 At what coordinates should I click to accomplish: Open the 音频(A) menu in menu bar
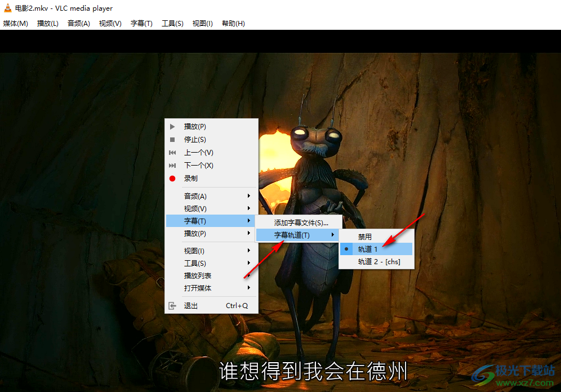[79, 24]
